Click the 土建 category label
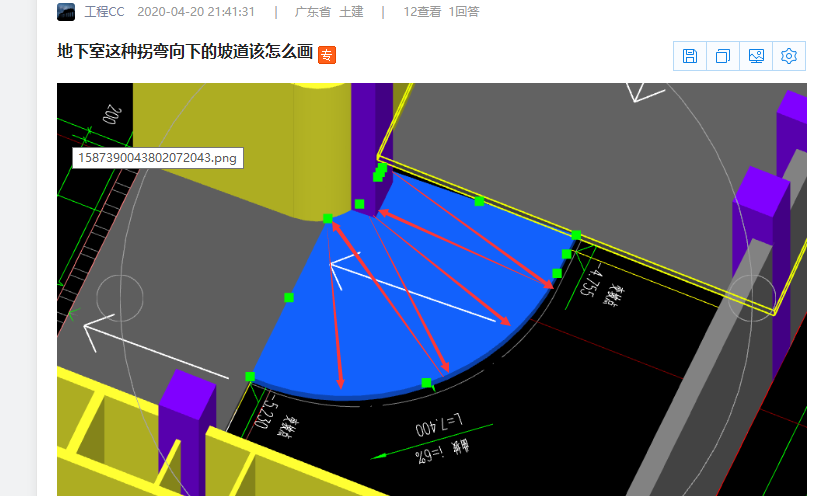815x496 pixels. click(x=351, y=12)
